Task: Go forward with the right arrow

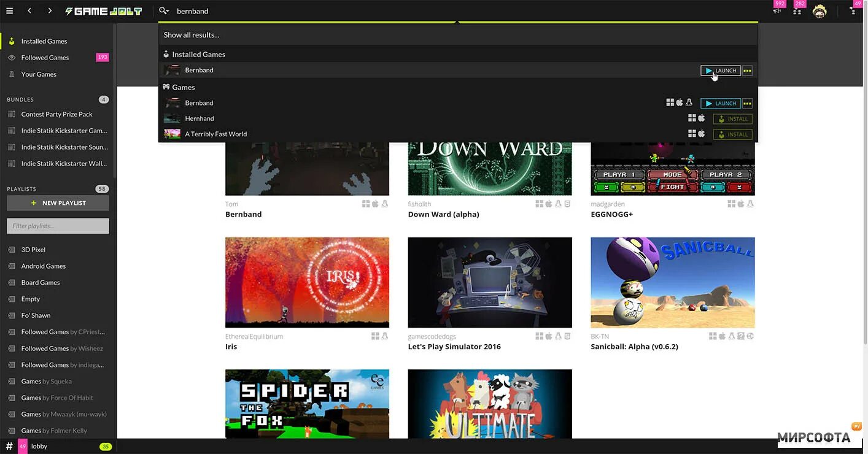Action: [x=50, y=11]
